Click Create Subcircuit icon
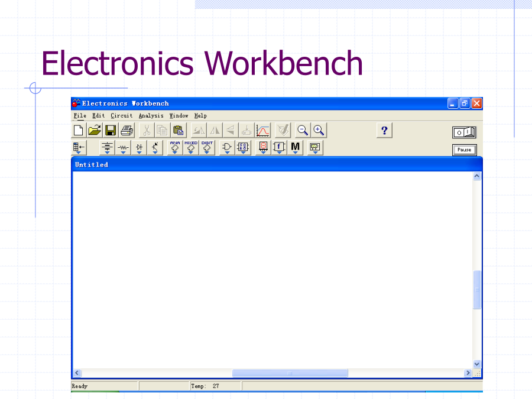Viewport: 532px width, 399px height. tap(246, 130)
